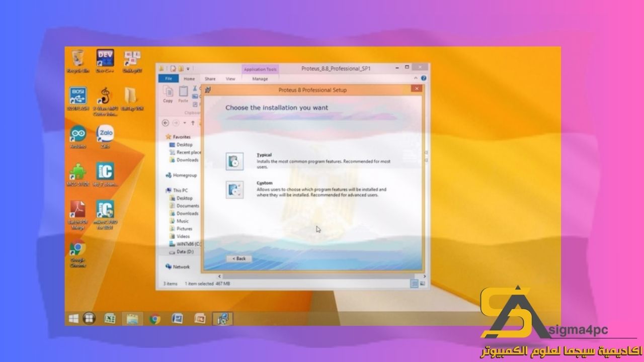This screenshot has width=644, height=362.
Task: Open the recent locations dropdown arrow
Action: click(x=185, y=123)
